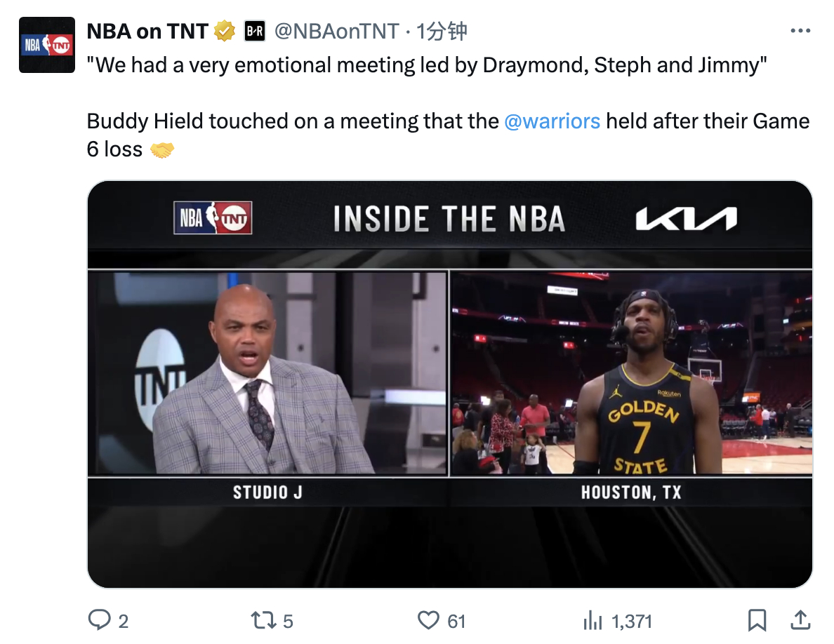Bookmark this tweet
This screenshot has width=834, height=644.
(757, 620)
